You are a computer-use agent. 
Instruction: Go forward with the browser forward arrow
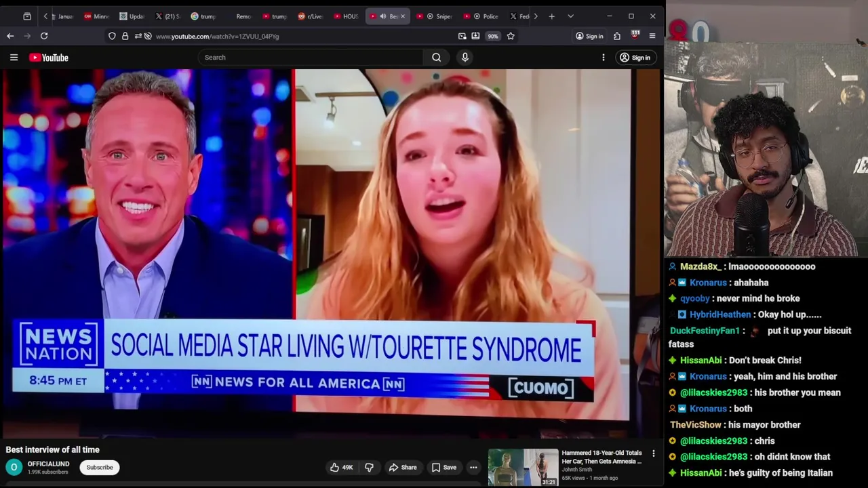tap(27, 36)
